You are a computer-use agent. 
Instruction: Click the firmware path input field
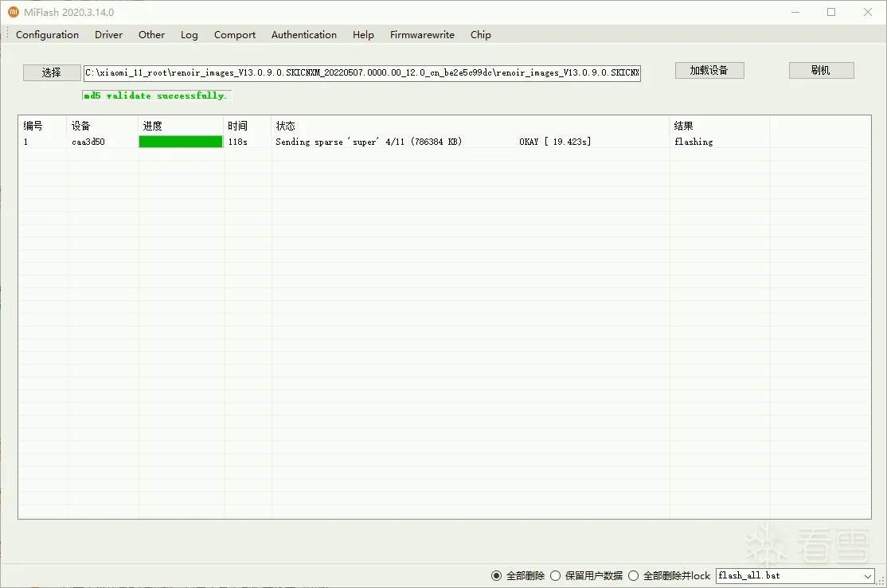[x=362, y=73]
